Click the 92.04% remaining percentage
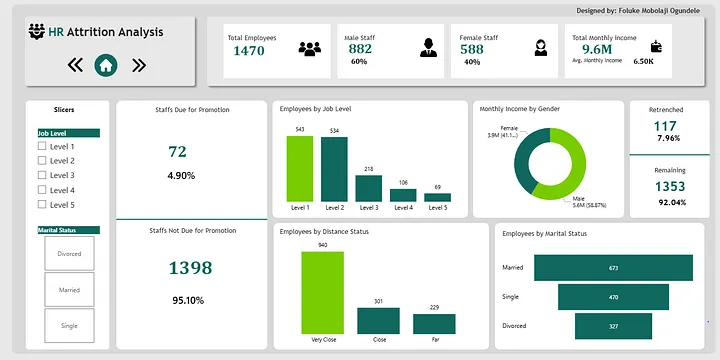The width and height of the screenshot is (720, 360). [x=672, y=202]
